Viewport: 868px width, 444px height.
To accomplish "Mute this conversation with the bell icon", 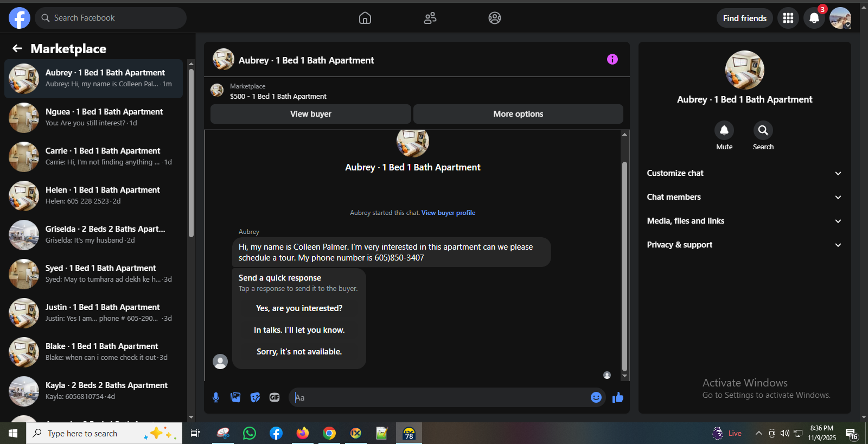I will coord(724,130).
